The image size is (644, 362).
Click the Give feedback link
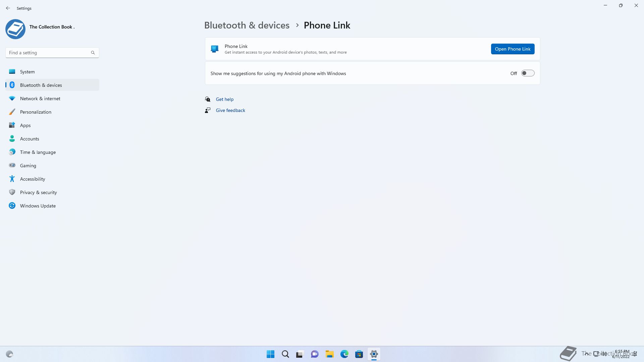pos(230,110)
